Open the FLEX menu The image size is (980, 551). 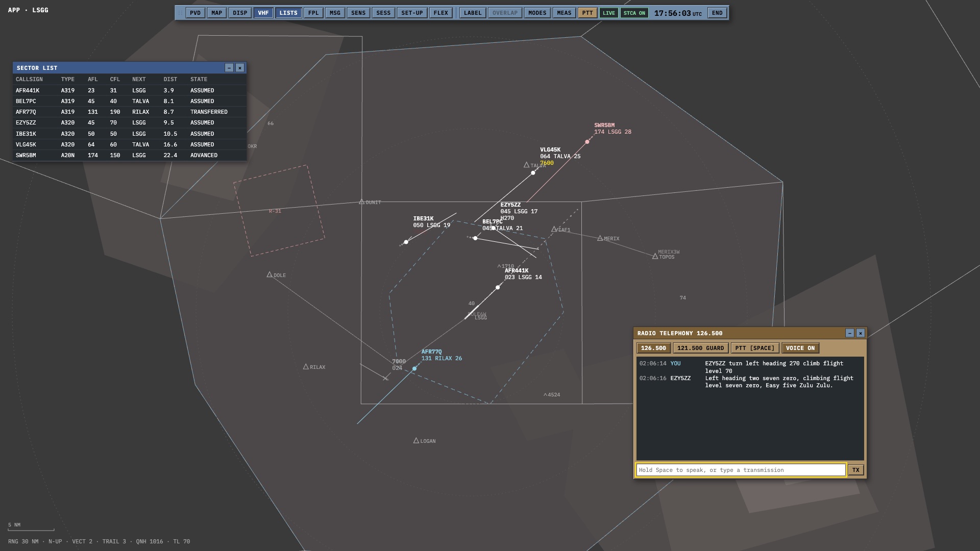click(x=441, y=13)
